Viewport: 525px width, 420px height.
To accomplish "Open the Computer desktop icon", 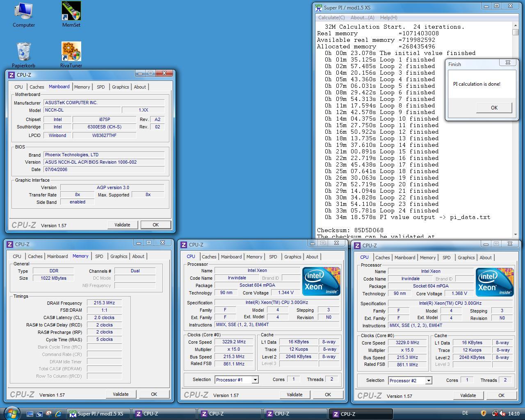I will (x=23, y=15).
